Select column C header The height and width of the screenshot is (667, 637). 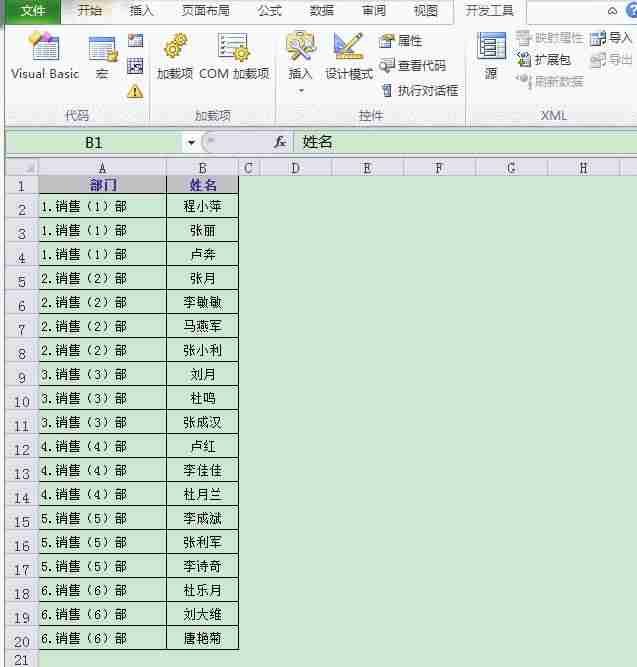(x=249, y=168)
